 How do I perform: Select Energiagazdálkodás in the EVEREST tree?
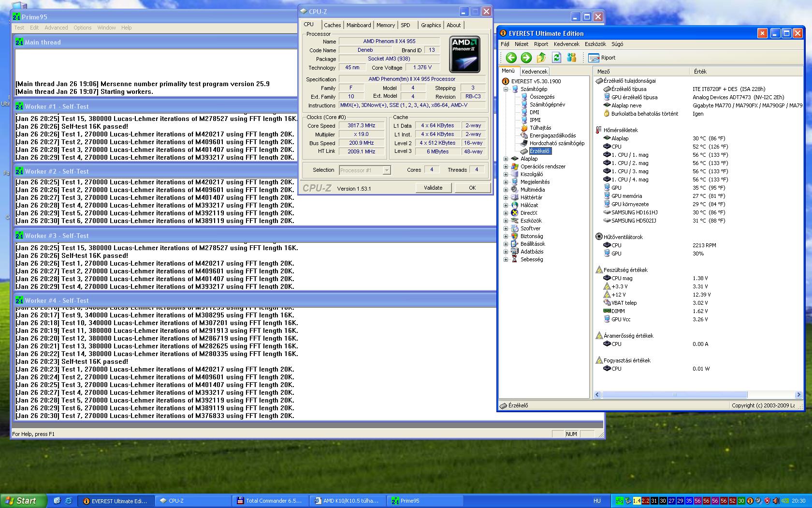pos(548,135)
